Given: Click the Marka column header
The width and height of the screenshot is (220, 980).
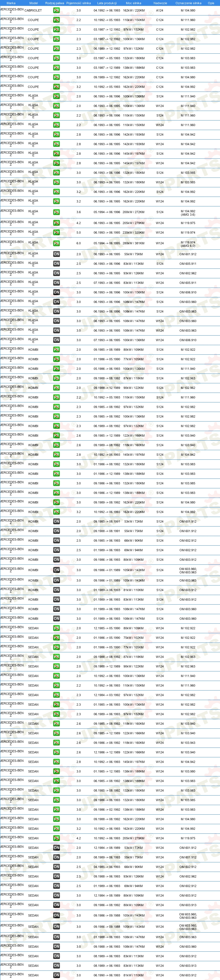Looking at the screenshot, I should (x=11, y=3).
